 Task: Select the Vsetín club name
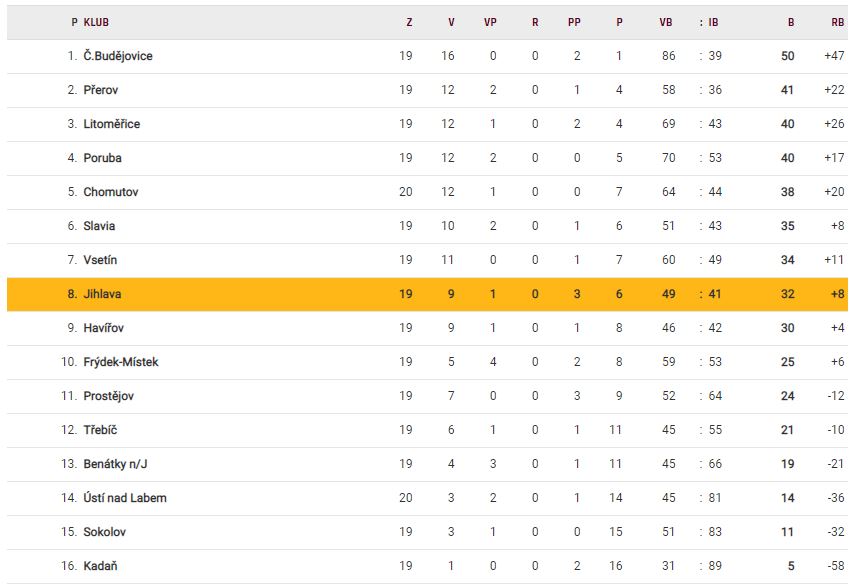[101, 260]
